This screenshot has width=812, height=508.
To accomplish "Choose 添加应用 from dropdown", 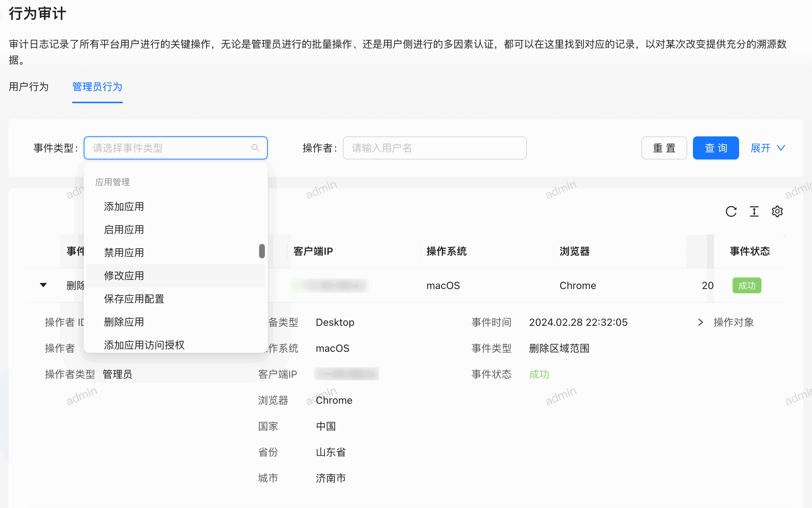I will point(176,206).
